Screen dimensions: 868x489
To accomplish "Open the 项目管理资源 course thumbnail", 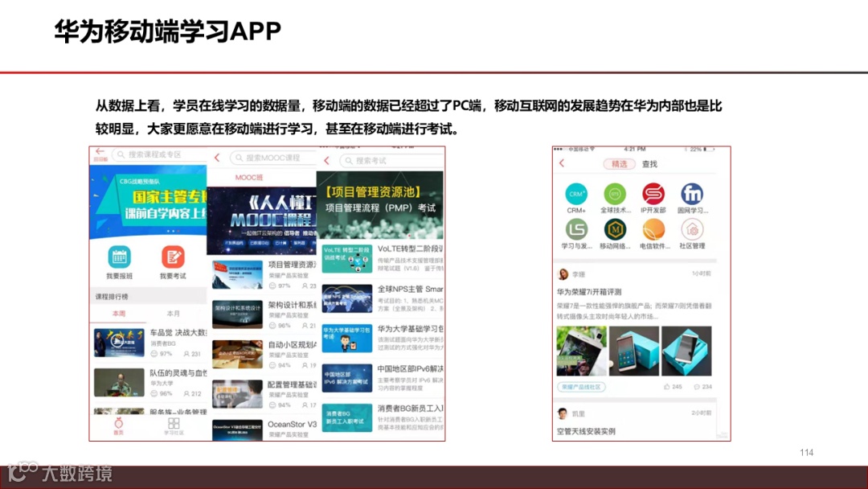I will tap(237, 275).
